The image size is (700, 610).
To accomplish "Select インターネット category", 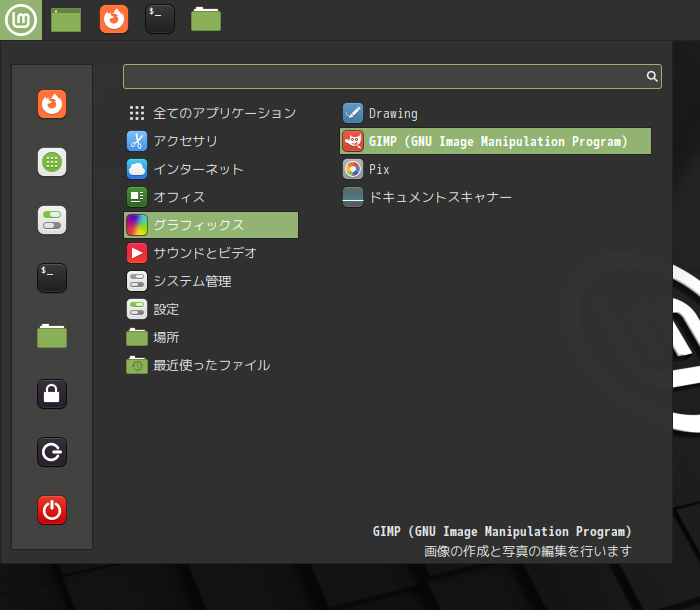I will [211, 169].
